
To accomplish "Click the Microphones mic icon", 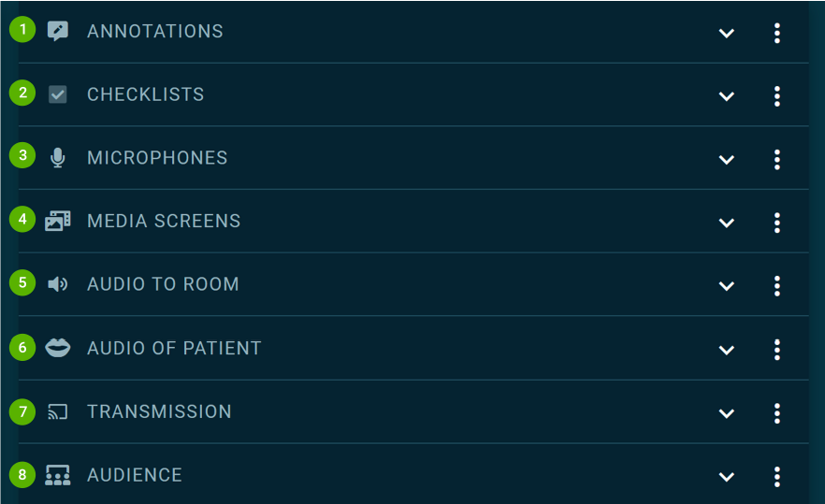I will pyautogui.click(x=58, y=158).
